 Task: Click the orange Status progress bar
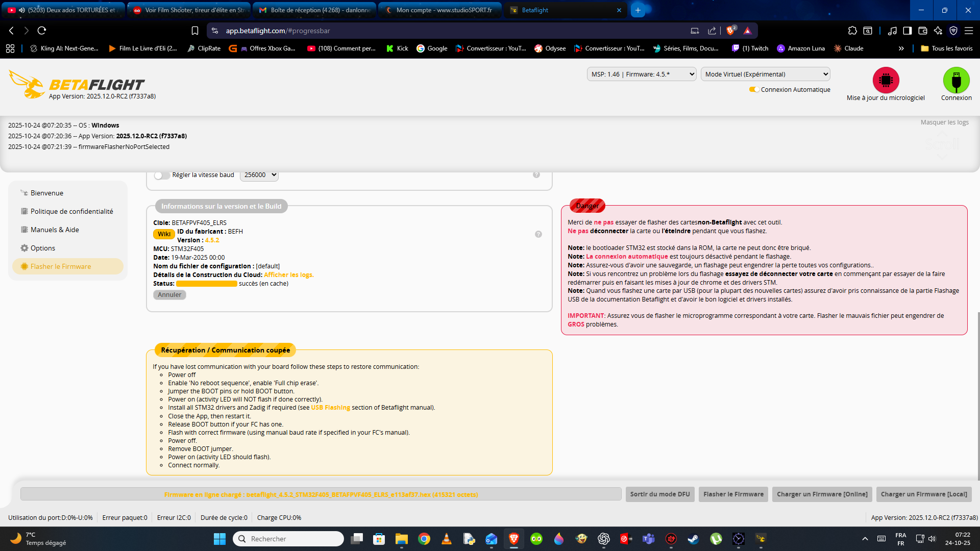point(206,284)
